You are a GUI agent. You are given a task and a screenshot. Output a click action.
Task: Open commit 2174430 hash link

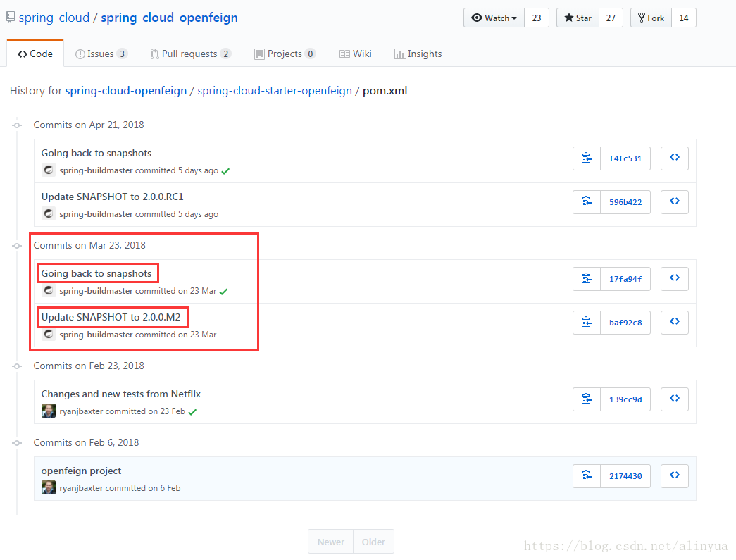pyautogui.click(x=625, y=476)
